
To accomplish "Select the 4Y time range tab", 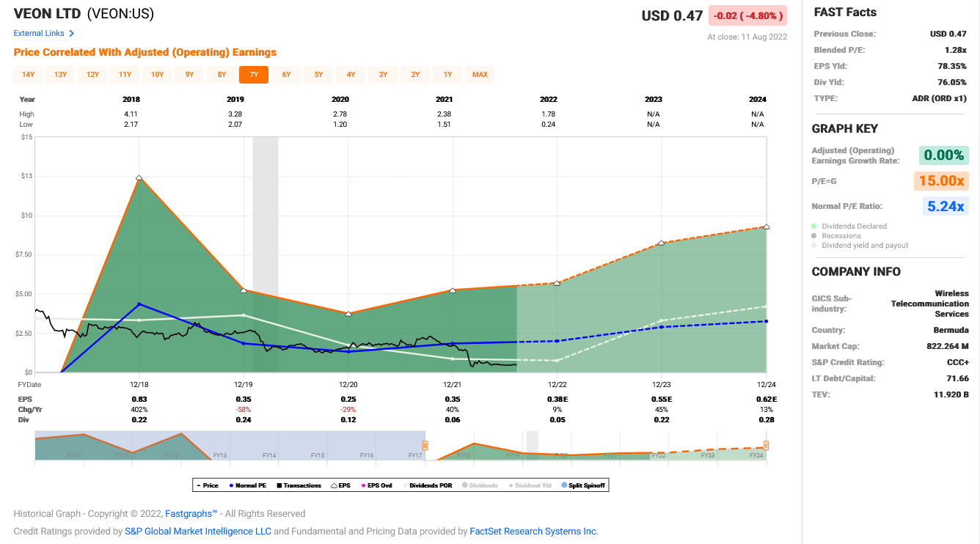I will (351, 75).
